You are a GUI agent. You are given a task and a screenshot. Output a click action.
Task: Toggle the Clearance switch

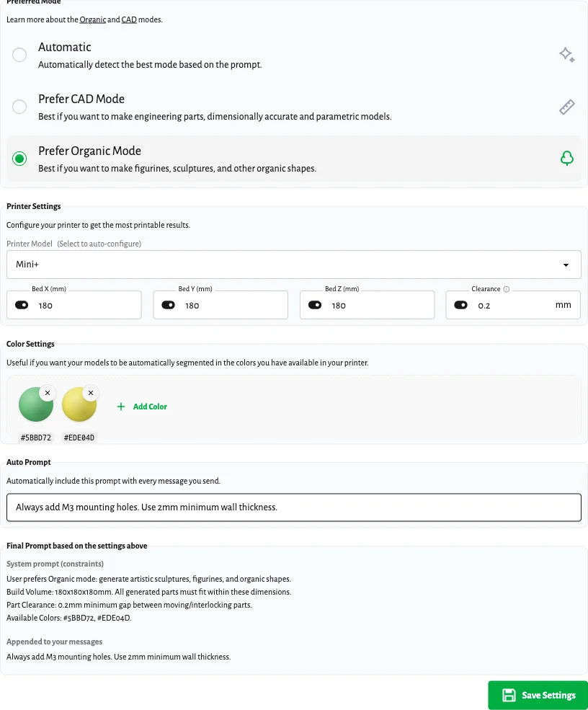click(x=461, y=305)
